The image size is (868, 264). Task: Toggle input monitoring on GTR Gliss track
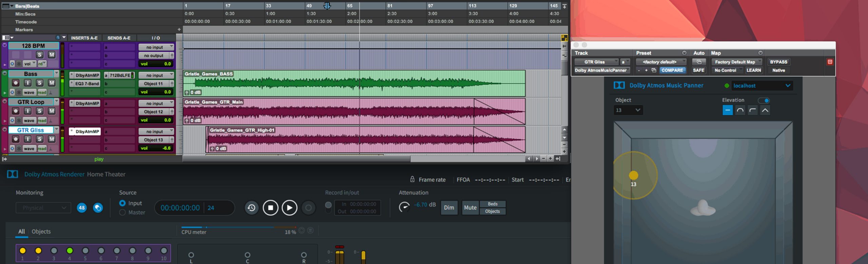pos(28,139)
